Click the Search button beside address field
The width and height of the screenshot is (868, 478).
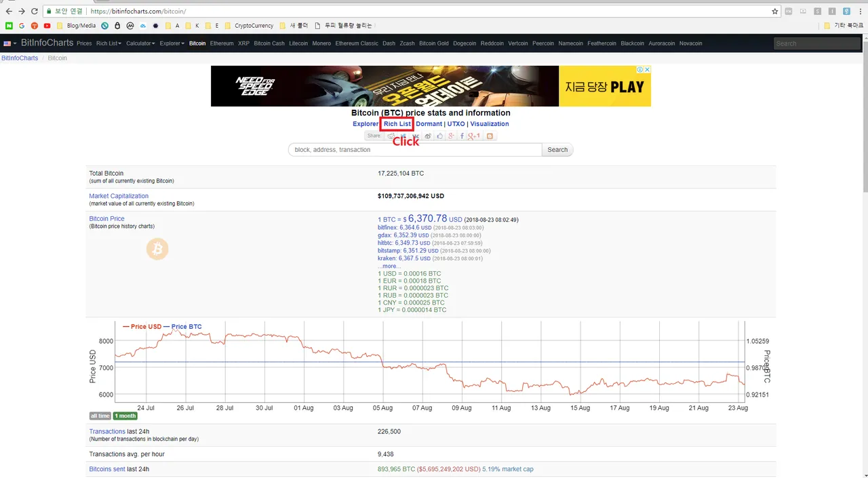click(x=557, y=150)
